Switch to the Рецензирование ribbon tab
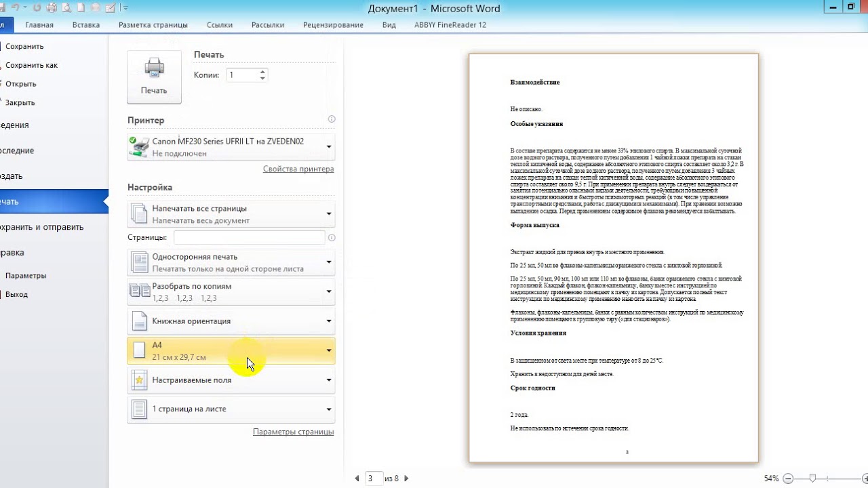The height and width of the screenshot is (488, 868). [x=333, y=25]
